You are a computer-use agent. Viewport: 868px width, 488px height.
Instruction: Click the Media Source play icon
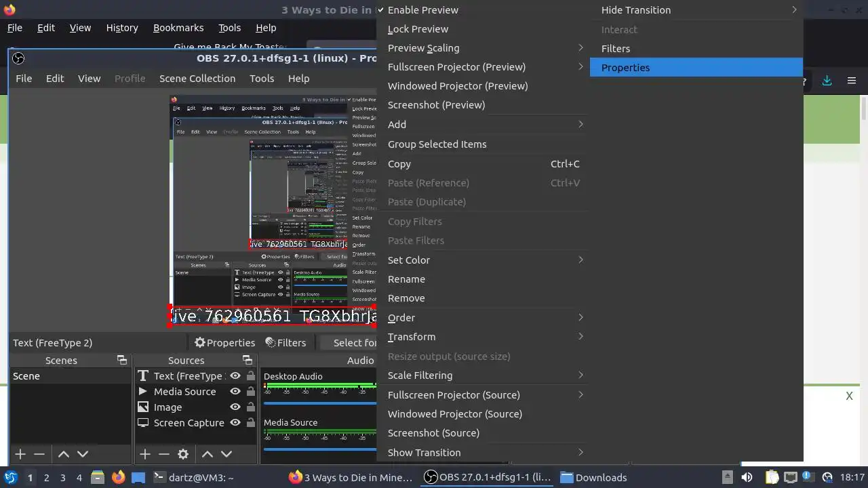tap(143, 392)
